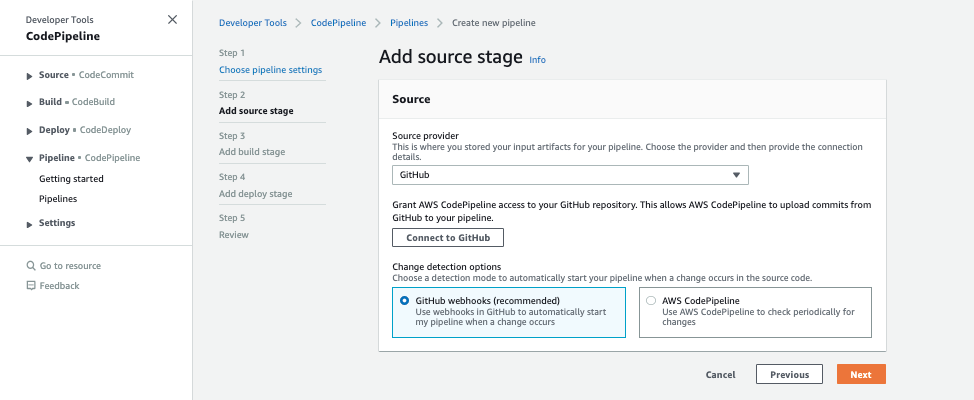The image size is (974, 400).
Task: Expand the Deploy CodeDeploy section
Action: (x=29, y=130)
